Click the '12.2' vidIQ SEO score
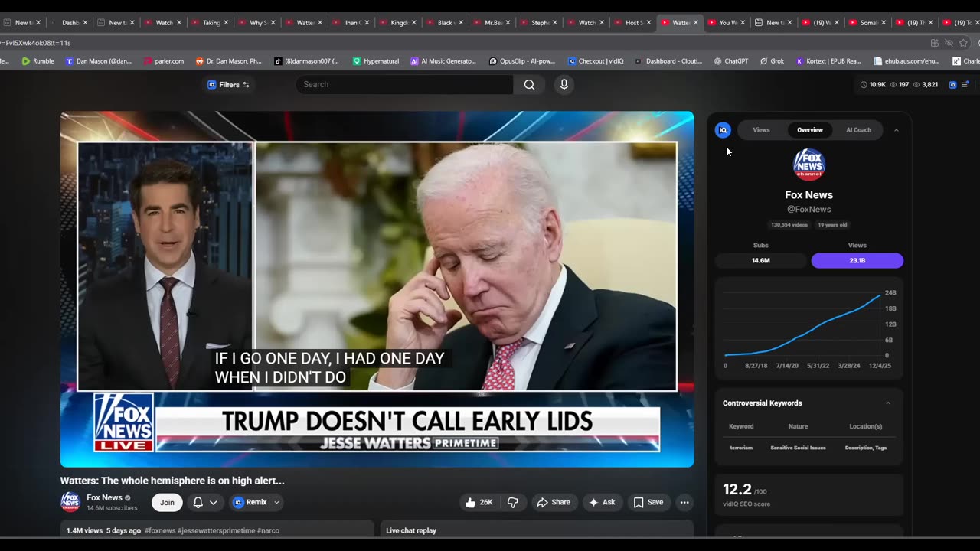The height and width of the screenshot is (551, 980). [x=737, y=489]
